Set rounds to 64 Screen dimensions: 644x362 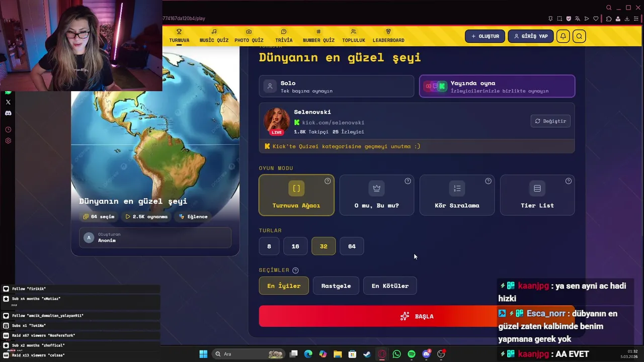point(352,246)
